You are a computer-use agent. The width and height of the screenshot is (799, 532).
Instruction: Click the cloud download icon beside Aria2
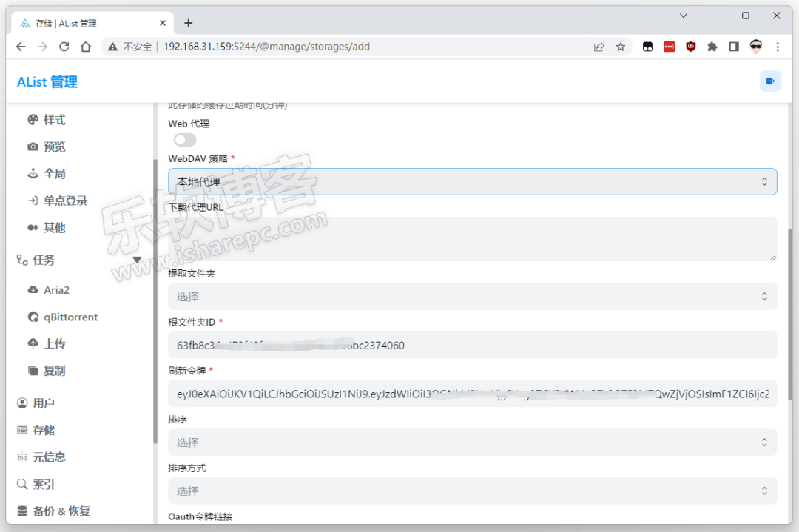(33, 289)
